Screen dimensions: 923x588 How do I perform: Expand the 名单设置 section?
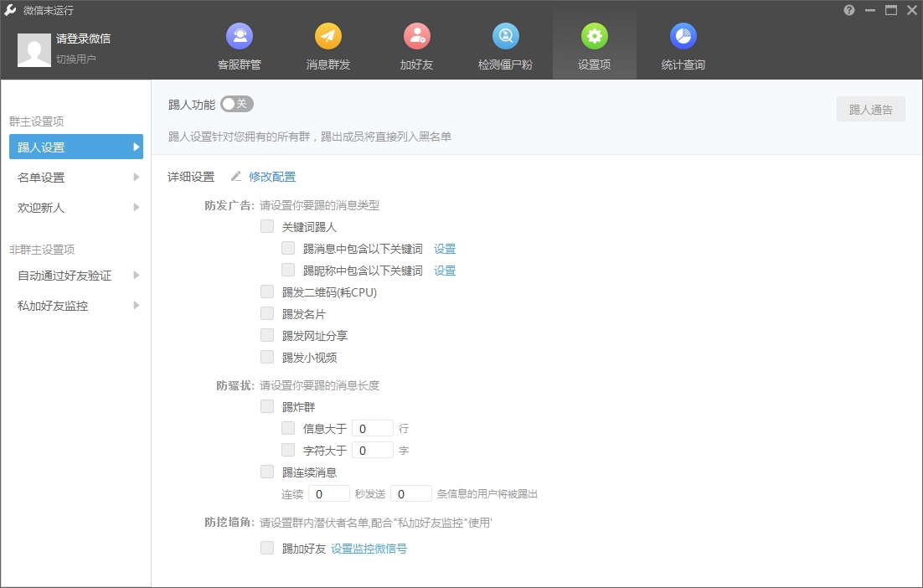pyautogui.click(x=75, y=177)
